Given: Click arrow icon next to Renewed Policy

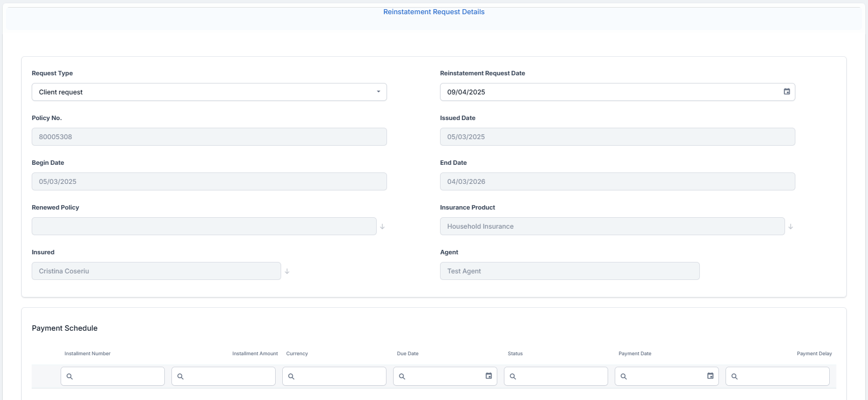Looking at the screenshot, I should tap(382, 226).
